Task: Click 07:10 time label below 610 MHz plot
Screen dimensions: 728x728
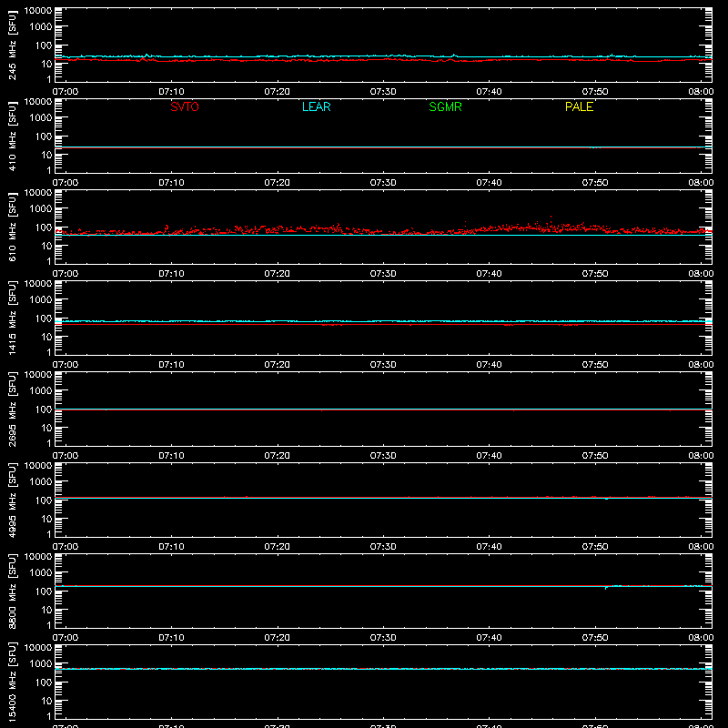Action: 171,274
